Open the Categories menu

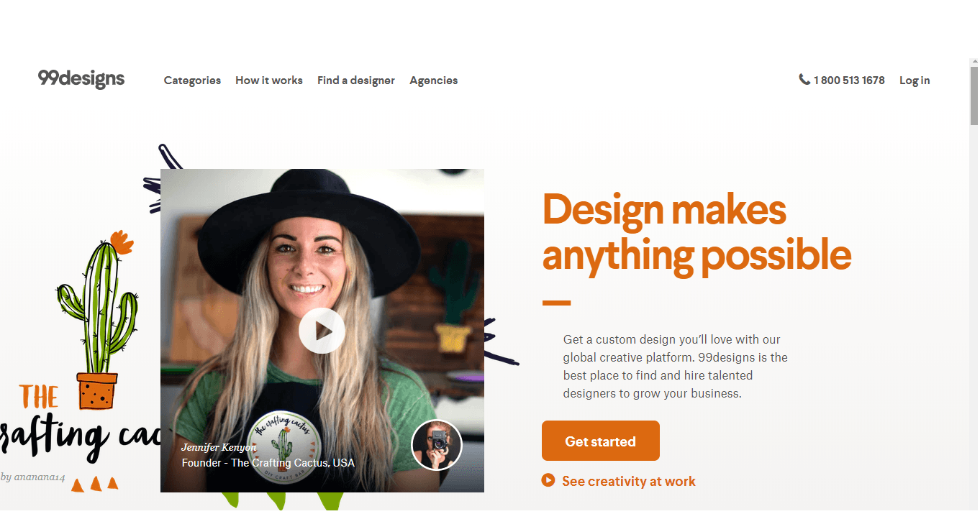[x=192, y=81]
